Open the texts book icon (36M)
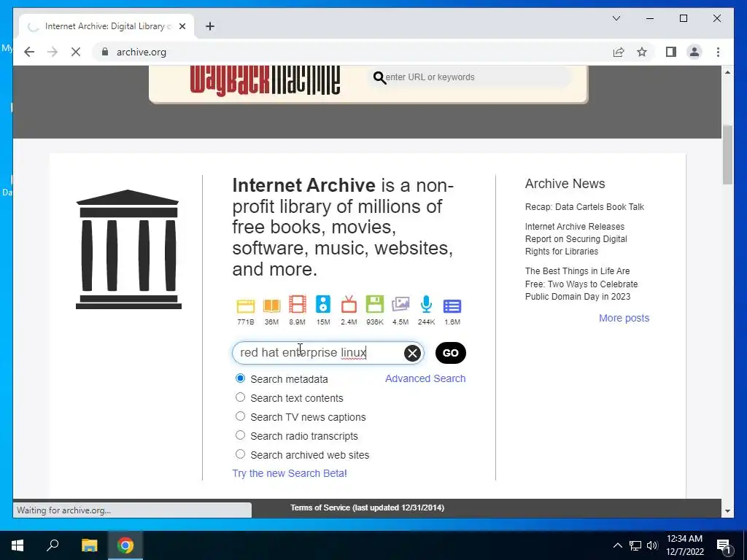The image size is (747, 560). click(x=271, y=306)
